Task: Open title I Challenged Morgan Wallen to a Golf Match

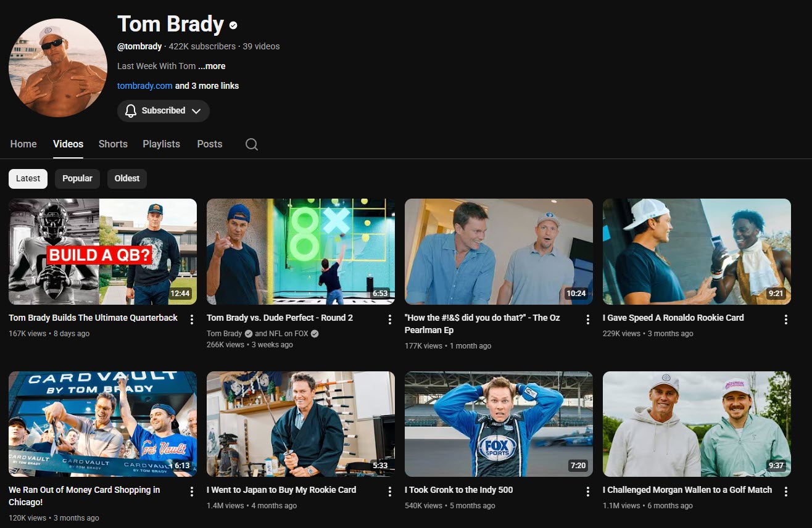Action: 687,490
